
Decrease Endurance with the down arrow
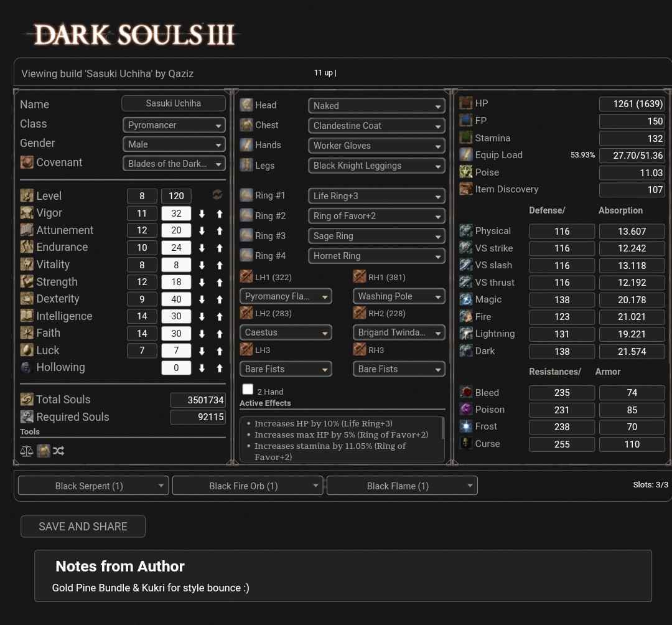(x=202, y=248)
